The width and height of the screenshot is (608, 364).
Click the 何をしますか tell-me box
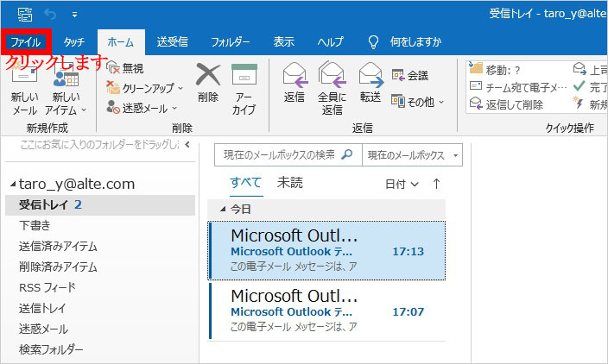(x=415, y=41)
